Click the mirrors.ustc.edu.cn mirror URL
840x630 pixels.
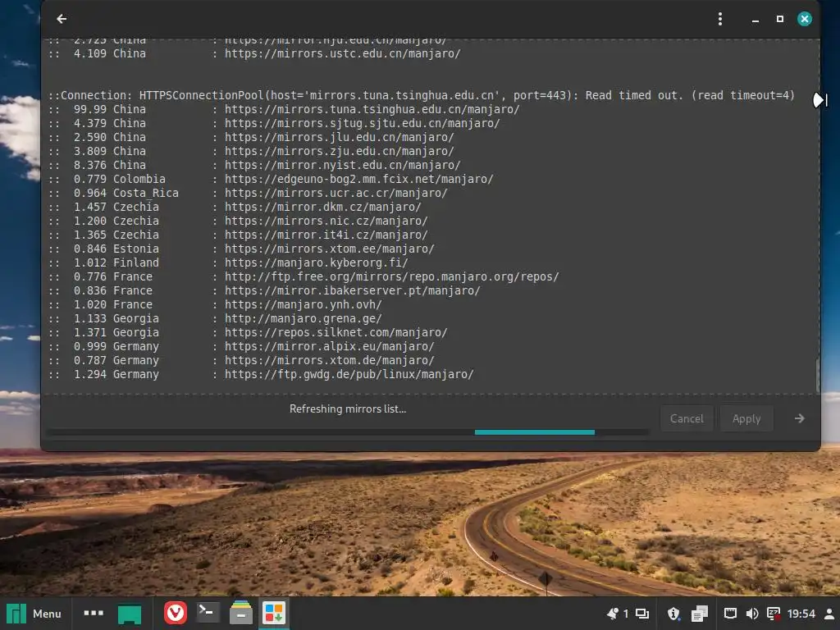(x=342, y=53)
